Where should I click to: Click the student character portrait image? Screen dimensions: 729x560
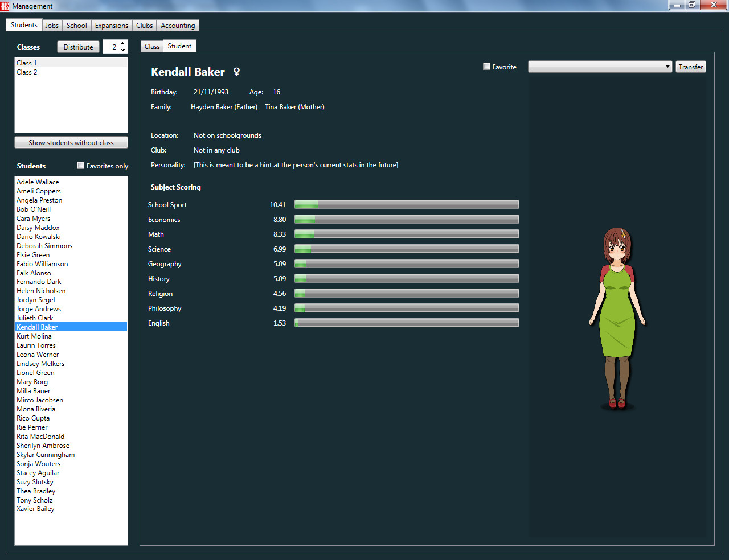click(617, 319)
